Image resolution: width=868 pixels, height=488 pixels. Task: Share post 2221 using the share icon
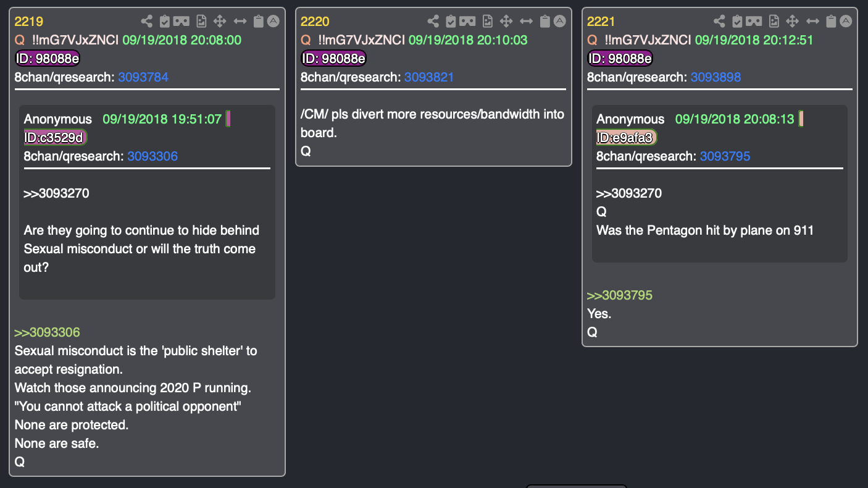[x=720, y=22]
